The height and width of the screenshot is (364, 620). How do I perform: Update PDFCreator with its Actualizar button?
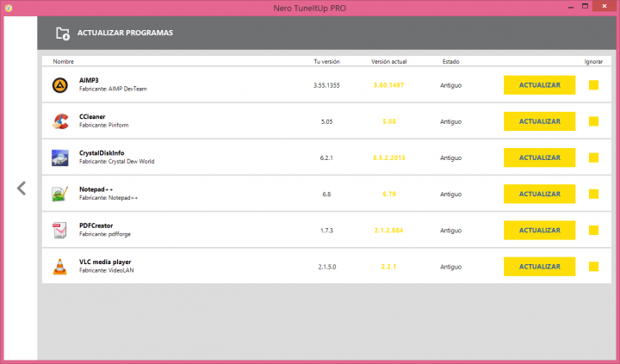539,231
